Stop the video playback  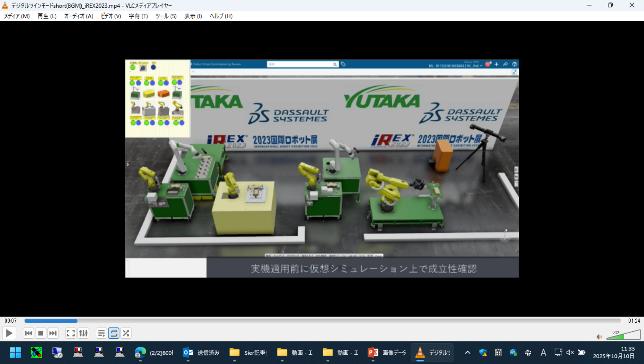point(41,333)
